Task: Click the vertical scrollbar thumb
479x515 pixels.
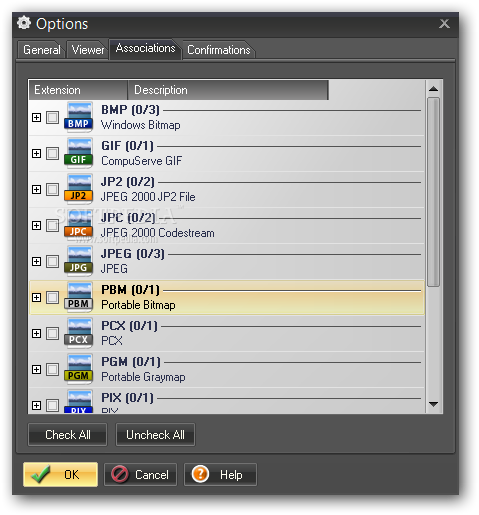Action: coord(433,192)
